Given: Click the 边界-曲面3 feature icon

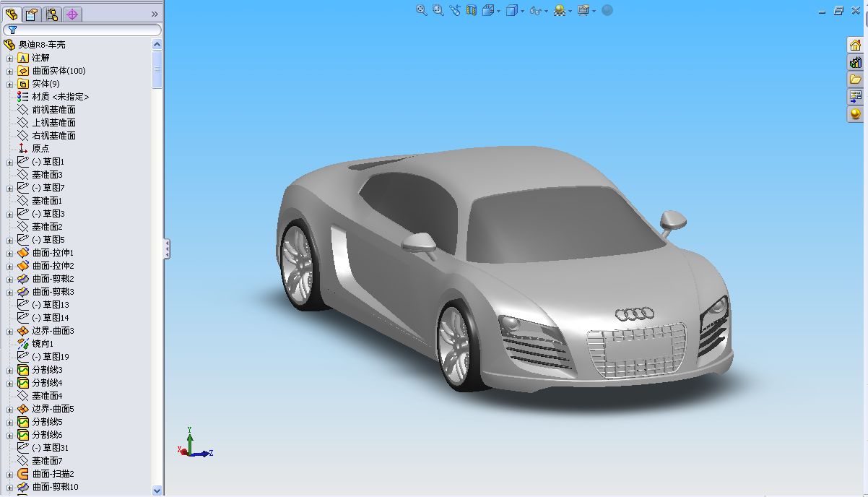Looking at the screenshot, I should pos(23,331).
